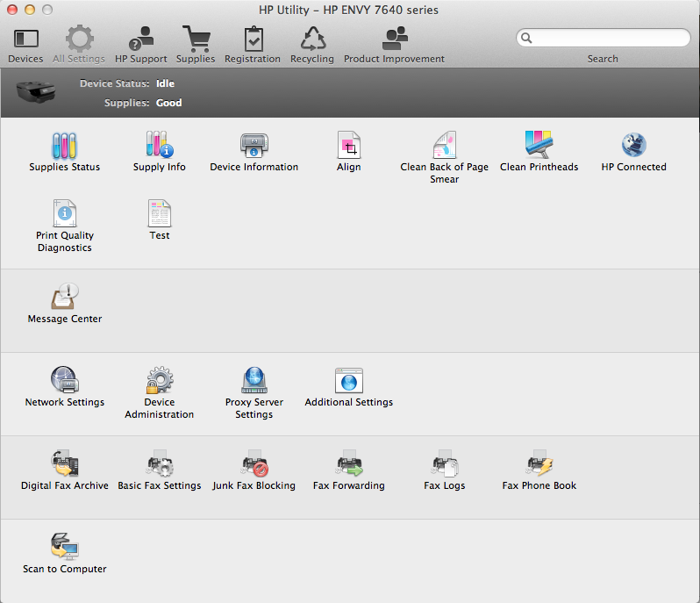This screenshot has width=700, height=603.
Task: Select Clean Back of Page Smear
Action: [x=445, y=146]
